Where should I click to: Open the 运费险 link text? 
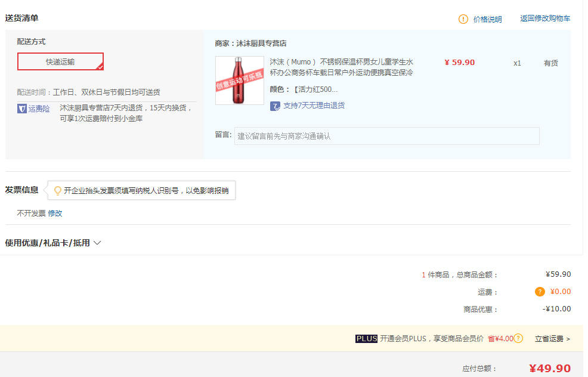(x=39, y=109)
